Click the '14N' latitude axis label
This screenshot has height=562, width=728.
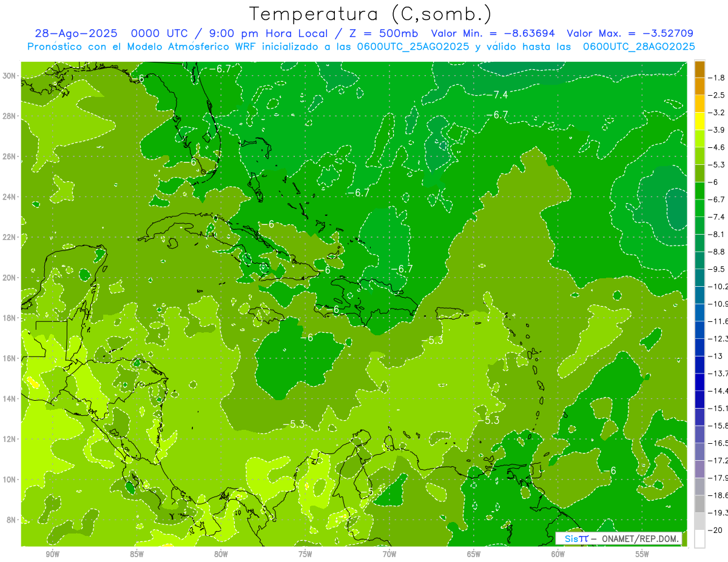9,398
